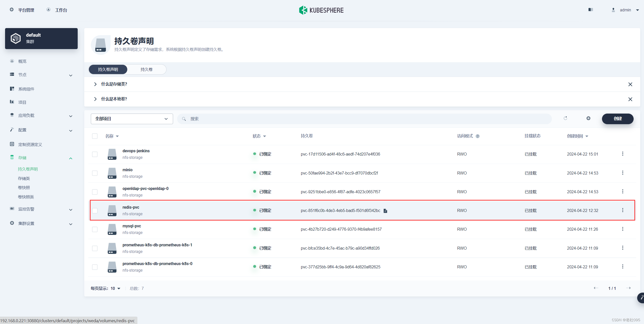The image size is (644, 324).
Task: Open platform management gear icon
Action: pyautogui.click(x=12, y=10)
